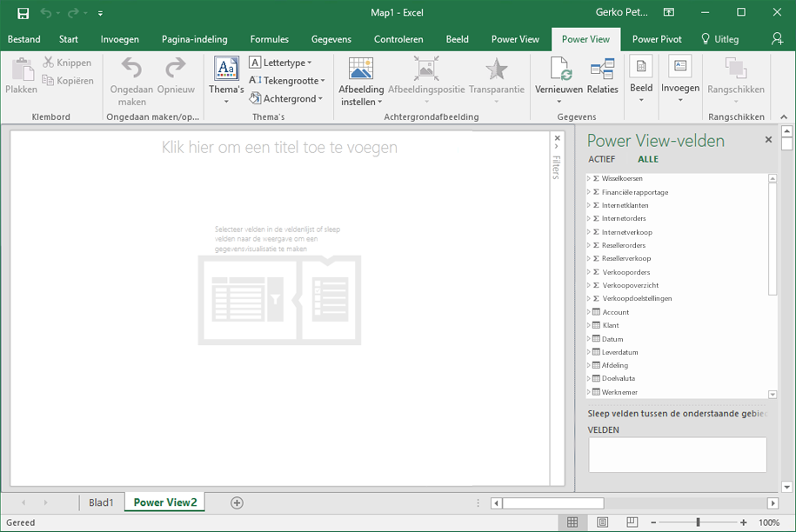This screenshot has height=532, width=796.
Task: Click the Transparantie star icon
Action: (497, 69)
